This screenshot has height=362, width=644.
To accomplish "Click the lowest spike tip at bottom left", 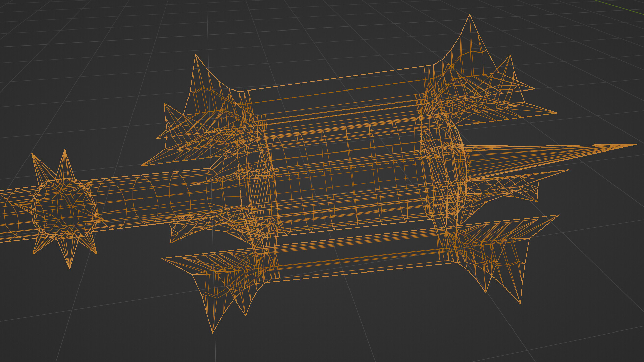I will pos(212,333).
